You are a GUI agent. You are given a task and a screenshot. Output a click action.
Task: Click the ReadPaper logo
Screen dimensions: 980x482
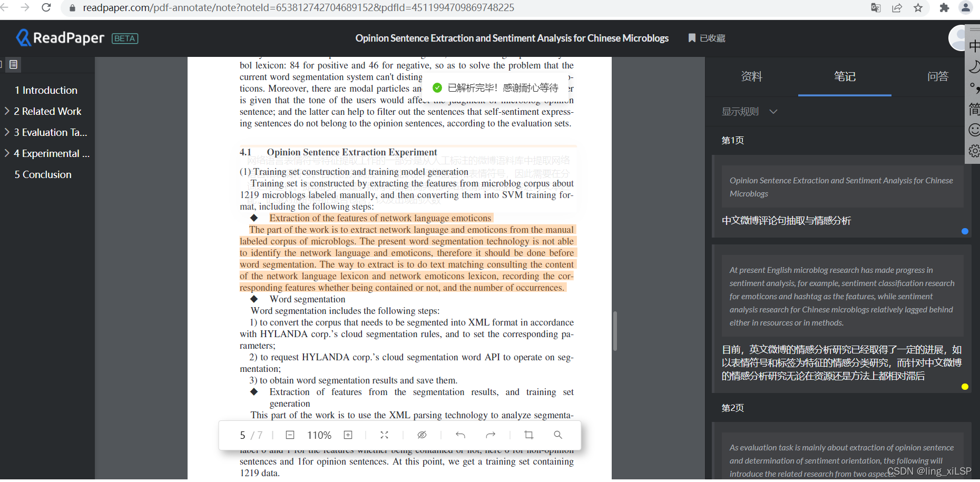click(x=60, y=38)
